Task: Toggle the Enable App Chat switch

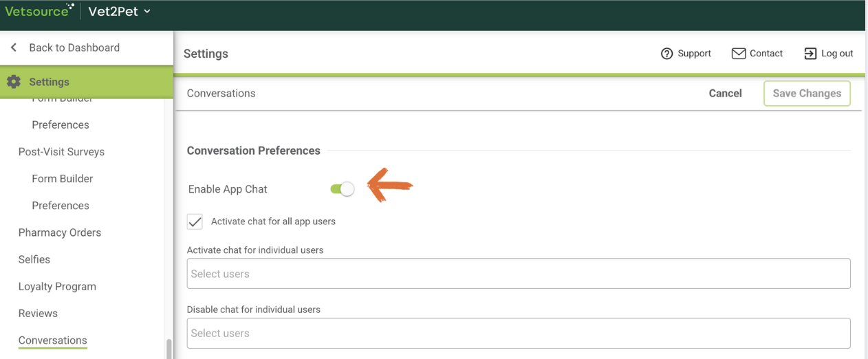Action: [342, 189]
